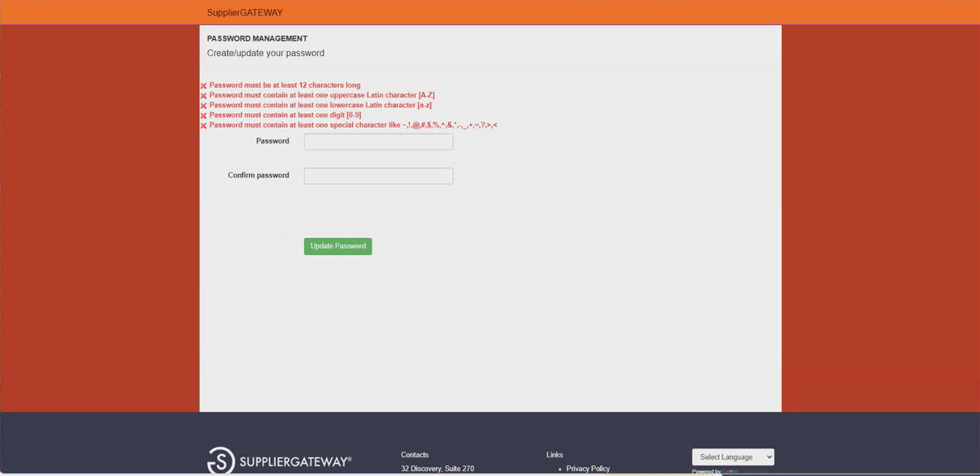This screenshot has width=980, height=476.
Task: Click the 12 characters long requirement text
Action: 285,85
